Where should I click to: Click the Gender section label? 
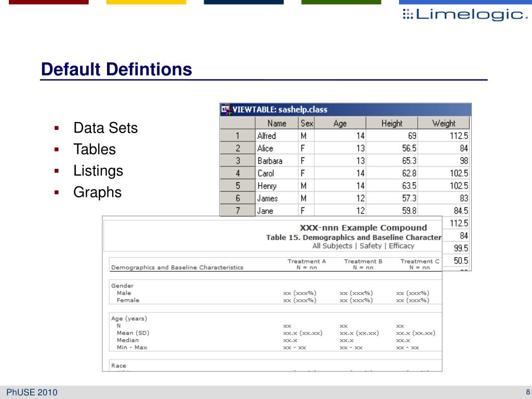coord(122,286)
